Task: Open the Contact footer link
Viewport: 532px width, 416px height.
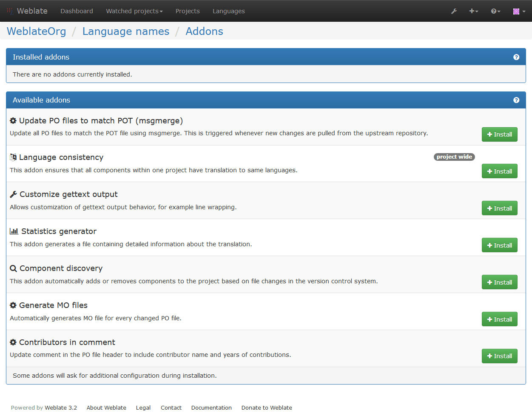Action: click(x=171, y=407)
